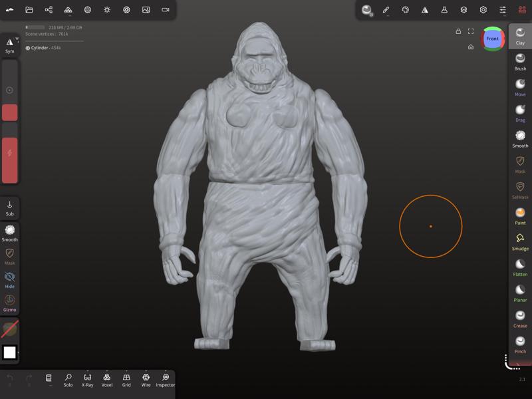Open the stroke pencil menu
Image resolution: width=532 pixels, height=399 pixels.
pyautogui.click(x=386, y=10)
